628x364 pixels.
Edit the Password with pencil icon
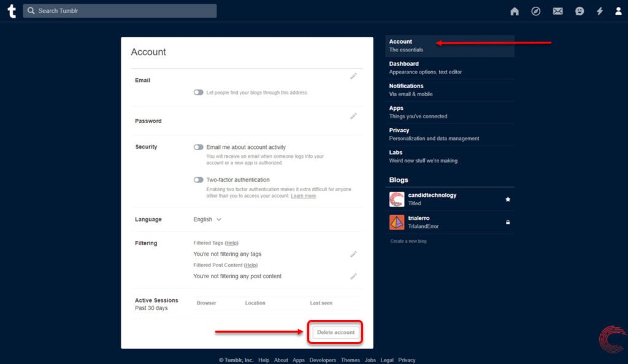coord(353,116)
